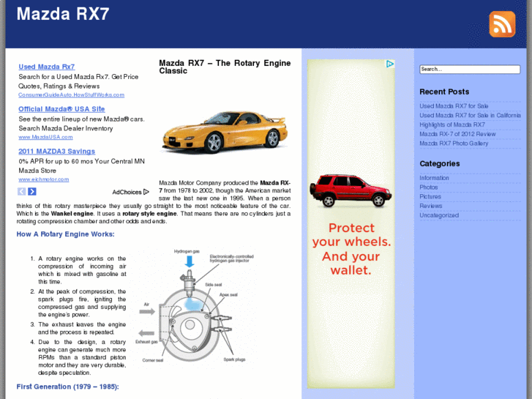Screen dimensions: 532x399
Task: Click the Protect your wheels ad text
Action: click(351, 249)
